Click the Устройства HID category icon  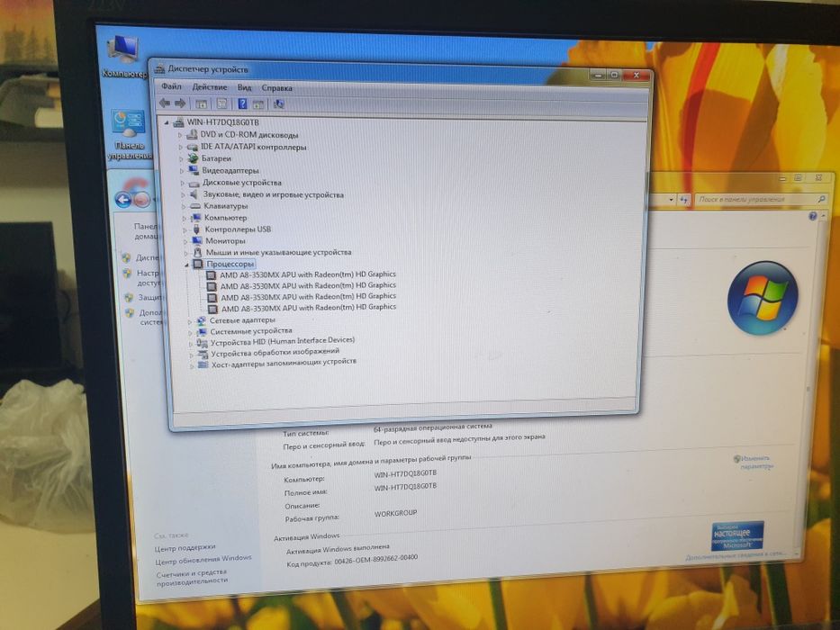coord(202,343)
